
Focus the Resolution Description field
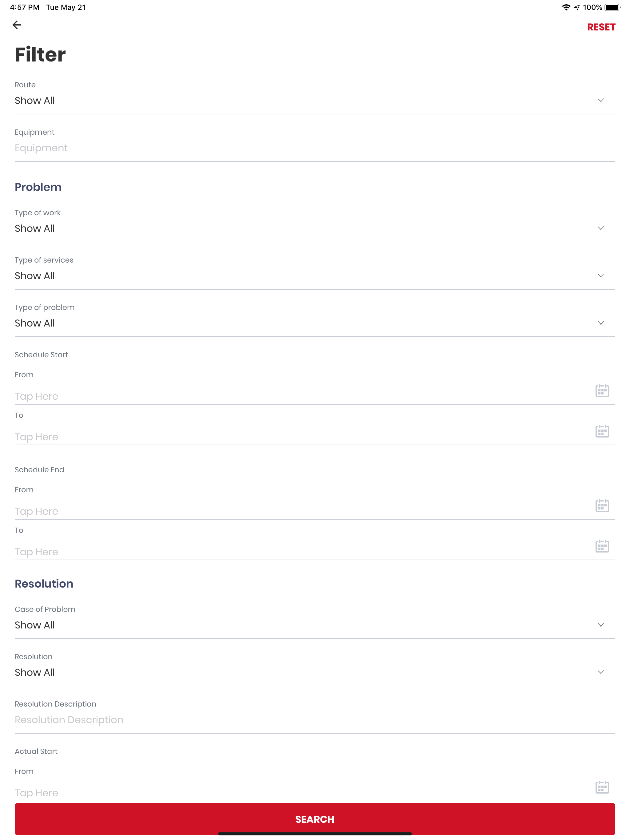point(315,719)
